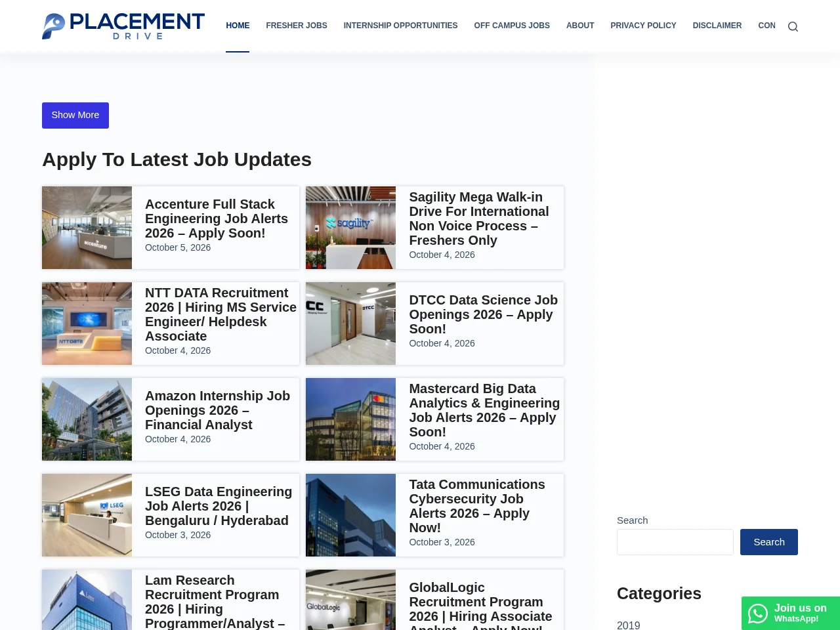Select Off Campus Jobs menu
Screen dimensions: 840x630
(x=512, y=26)
